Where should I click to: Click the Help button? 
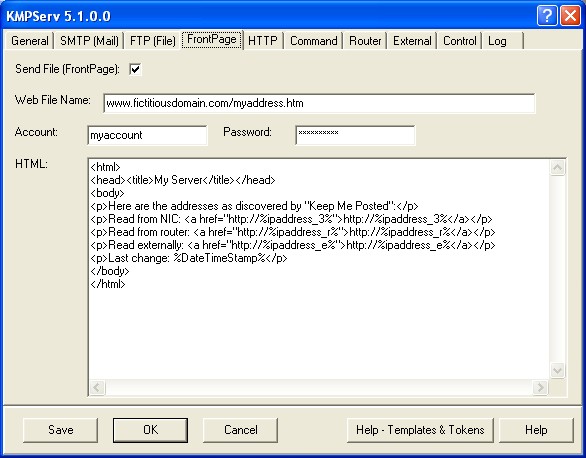(x=536, y=430)
